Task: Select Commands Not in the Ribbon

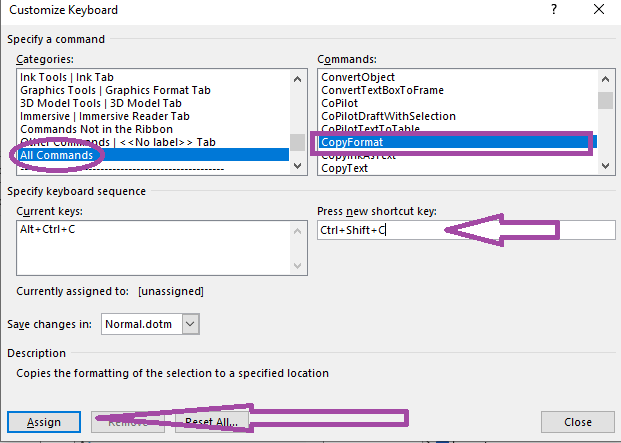Action: tap(96, 129)
